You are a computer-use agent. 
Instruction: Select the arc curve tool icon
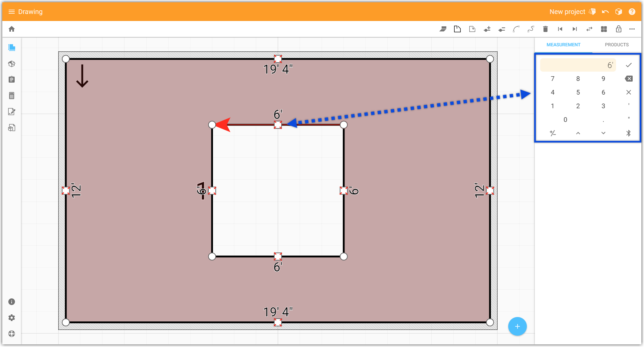click(516, 29)
